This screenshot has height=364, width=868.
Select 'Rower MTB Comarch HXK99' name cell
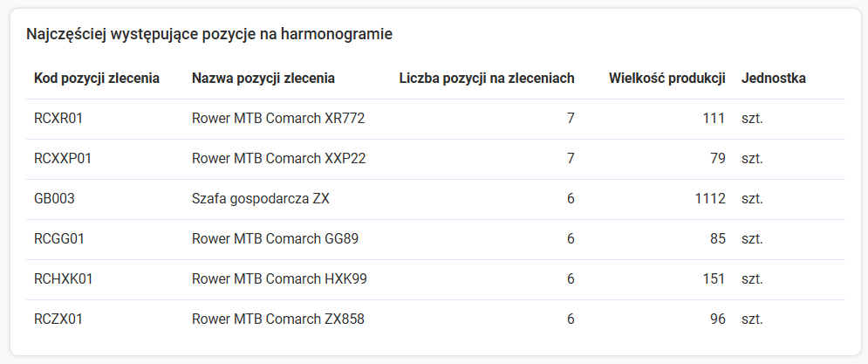click(279, 279)
